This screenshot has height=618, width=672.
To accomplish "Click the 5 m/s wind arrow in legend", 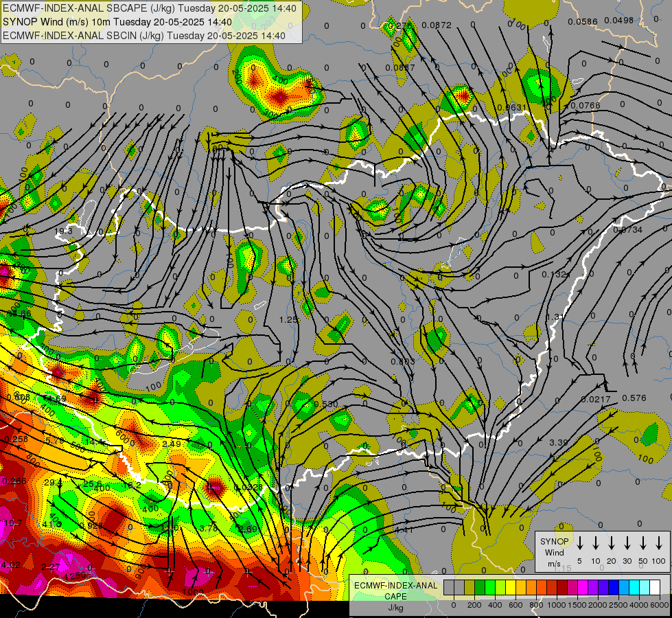I will pos(579,543).
